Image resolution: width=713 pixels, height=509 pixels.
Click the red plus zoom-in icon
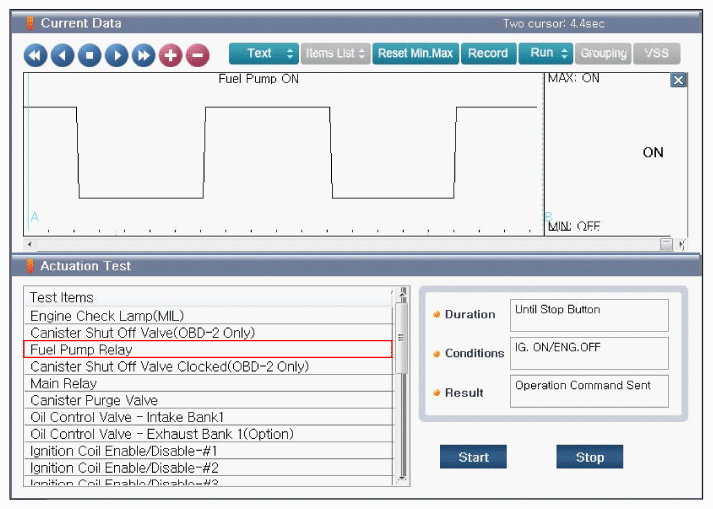(x=170, y=55)
